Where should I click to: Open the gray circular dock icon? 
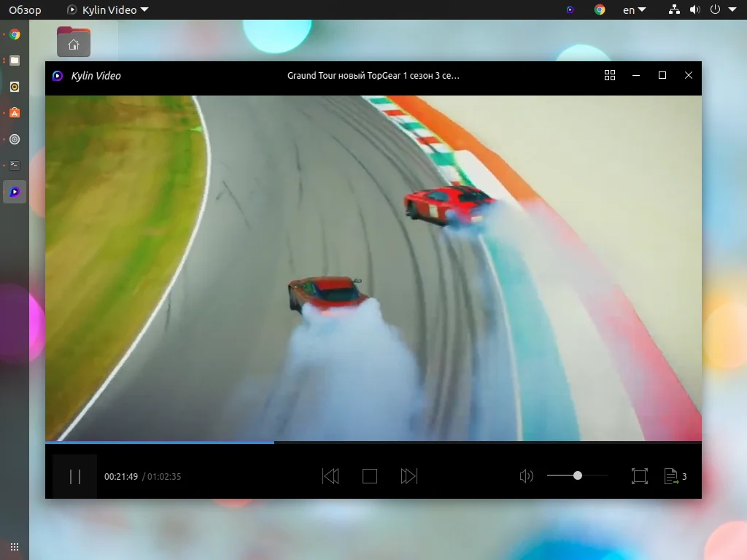[x=15, y=139]
